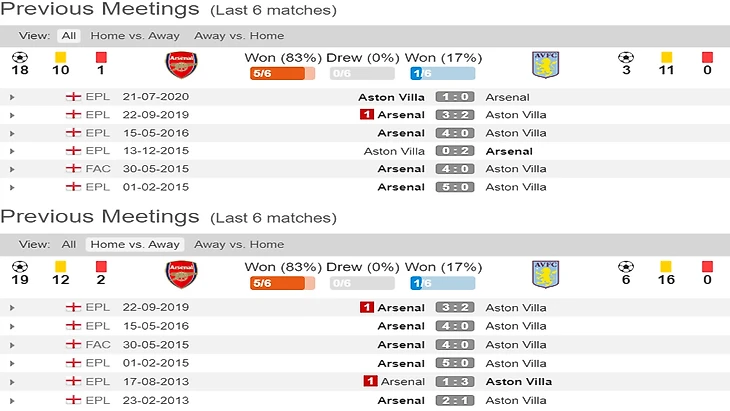Open the 1 : 0 score for 21-07-2020

click(x=455, y=97)
